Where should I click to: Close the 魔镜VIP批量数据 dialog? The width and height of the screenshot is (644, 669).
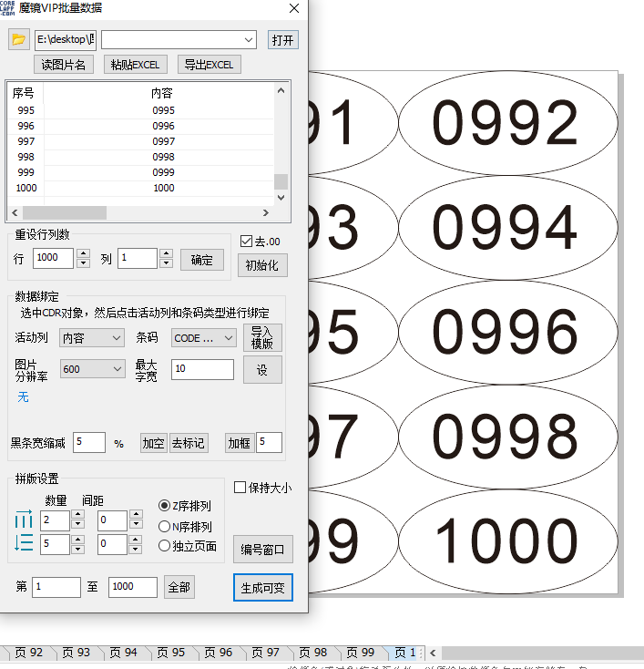pos(294,8)
